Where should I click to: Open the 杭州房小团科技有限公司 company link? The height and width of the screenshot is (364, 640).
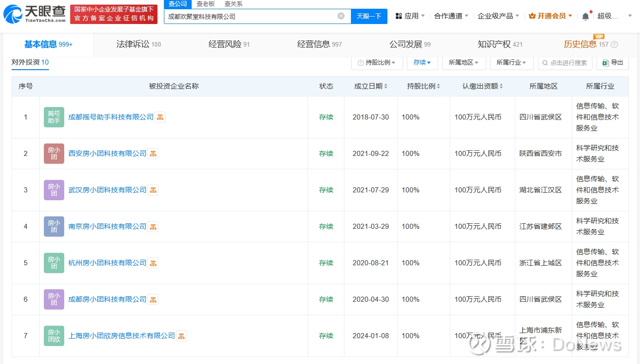pyautogui.click(x=107, y=263)
